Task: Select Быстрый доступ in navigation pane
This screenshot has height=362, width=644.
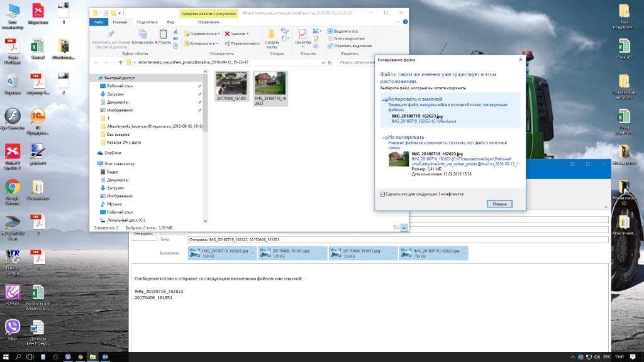Action: click(119, 77)
